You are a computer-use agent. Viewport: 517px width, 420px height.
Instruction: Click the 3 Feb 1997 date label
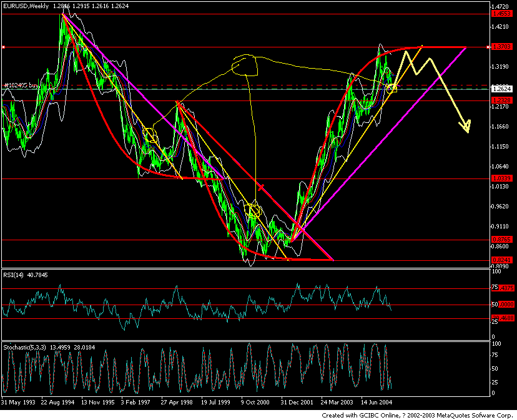(x=135, y=402)
